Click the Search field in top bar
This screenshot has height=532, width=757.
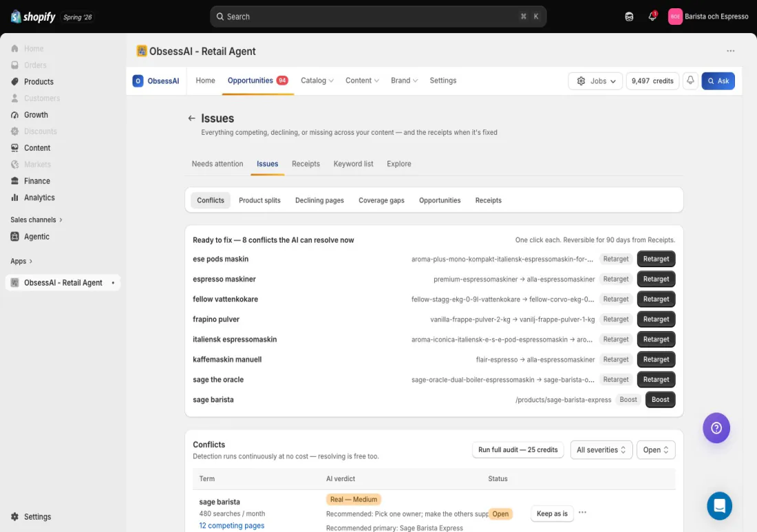(x=378, y=17)
